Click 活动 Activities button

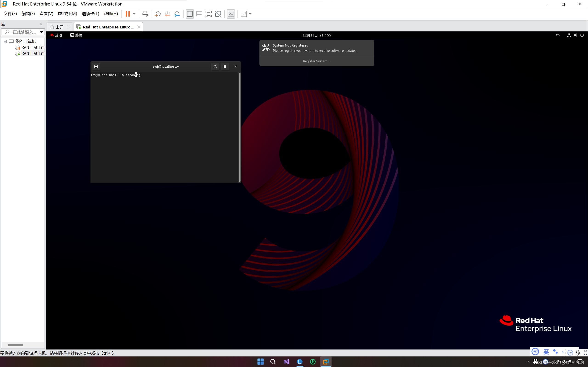coord(56,35)
